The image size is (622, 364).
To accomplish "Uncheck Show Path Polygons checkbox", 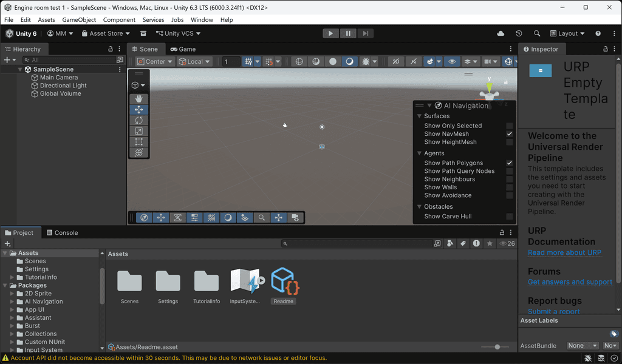I will pos(510,163).
